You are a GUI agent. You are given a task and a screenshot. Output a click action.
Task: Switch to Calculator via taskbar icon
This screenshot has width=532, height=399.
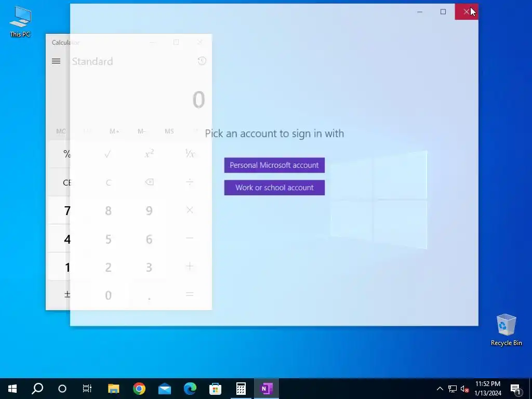(x=241, y=389)
